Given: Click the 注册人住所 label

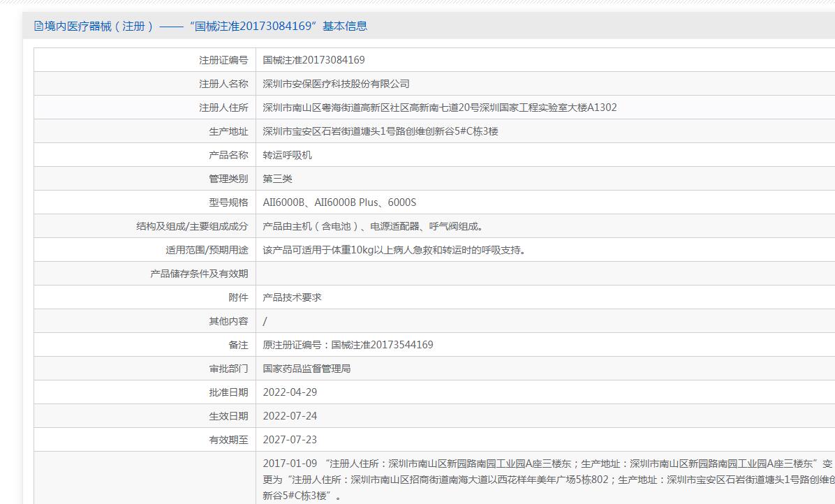Looking at the screenshot, I should [223, 108].
